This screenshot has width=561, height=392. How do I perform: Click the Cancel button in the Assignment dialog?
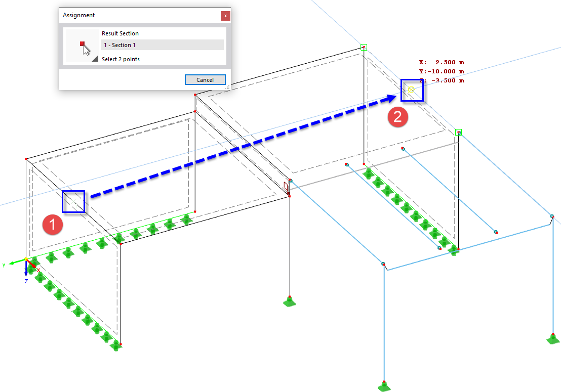click(205, 79)
